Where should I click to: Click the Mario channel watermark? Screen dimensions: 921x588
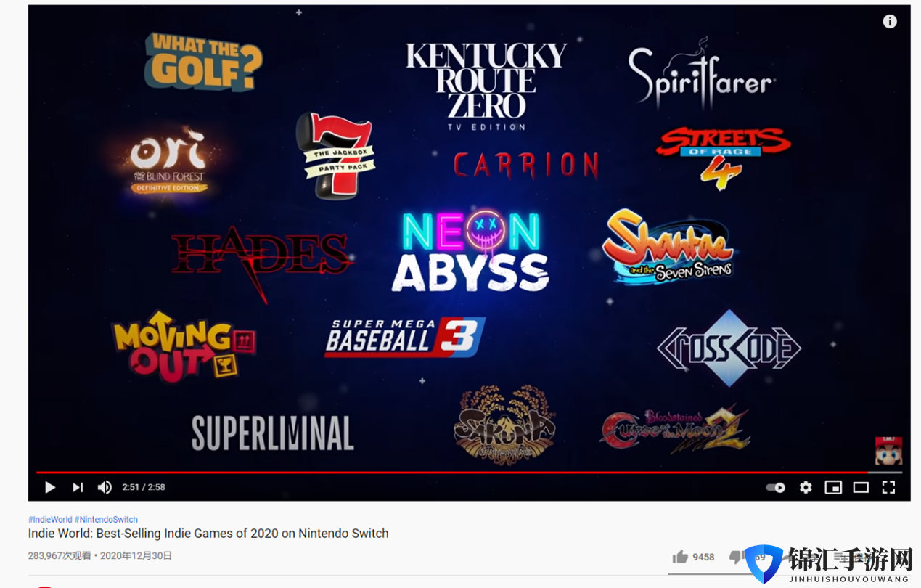click(x=888, y=451)
